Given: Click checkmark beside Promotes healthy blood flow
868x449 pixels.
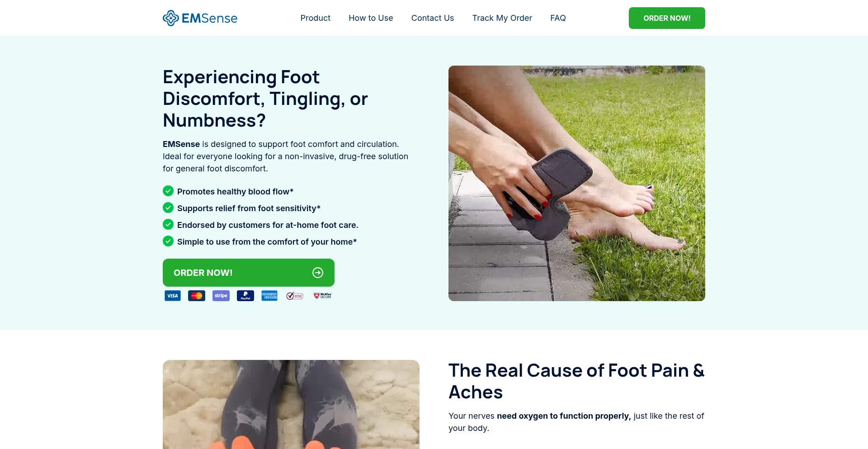Looking at the screenshot, I should (168, 191).
